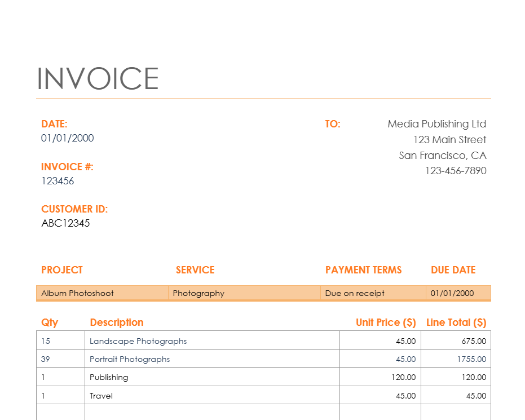Click the line total 1755.00
Screen dimensions: 525x420
456,359
